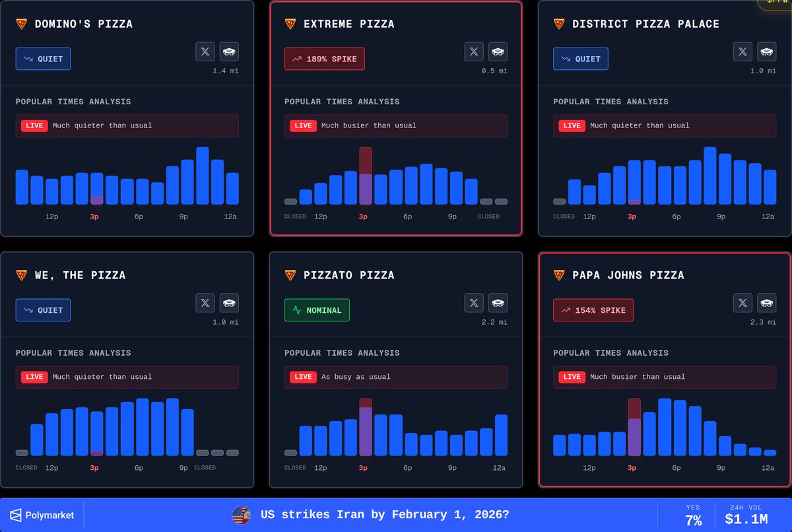This screenshot has height=532, width=792.
Task: Click 'Much busier than usual' on Extreme Pizza
Action: [x=369, y=125]
